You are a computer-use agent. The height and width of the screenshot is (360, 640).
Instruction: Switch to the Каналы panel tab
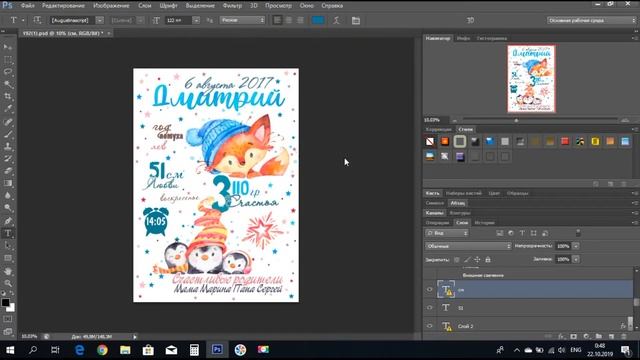tap(434, 213)
